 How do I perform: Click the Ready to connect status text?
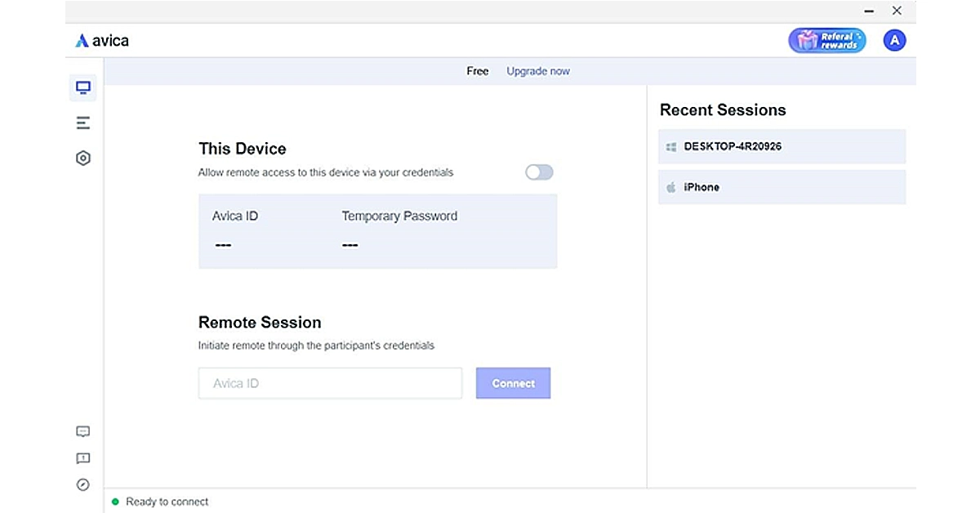pyautogui.click(x=167, y=502)
